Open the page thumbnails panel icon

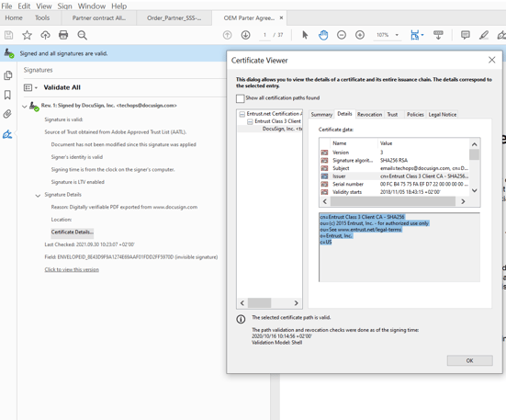7,75
